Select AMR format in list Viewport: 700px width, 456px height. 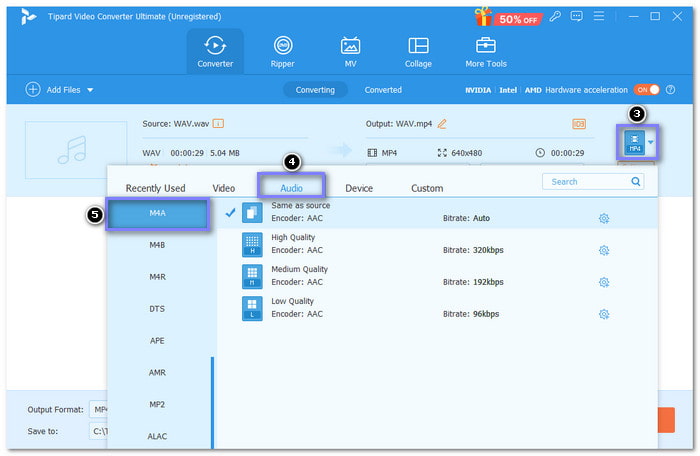tap(157, 372)
